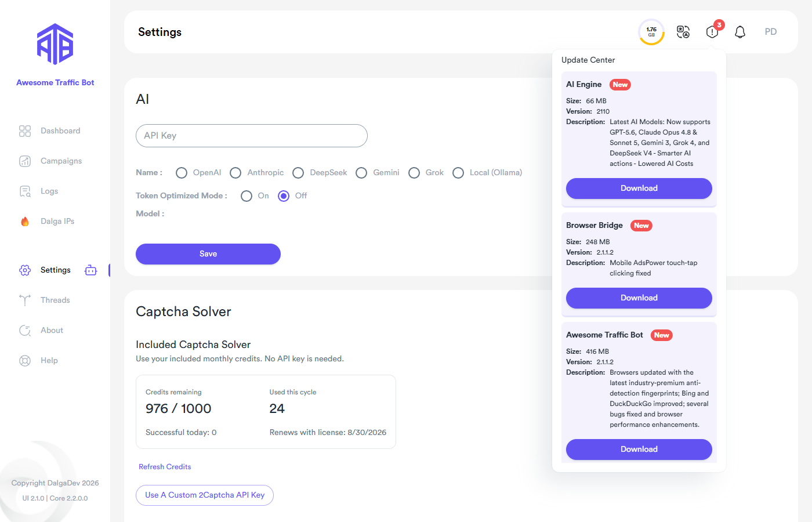Turn Token Optimized Mode On
812x522 pixels.
(x=246, y=196)
